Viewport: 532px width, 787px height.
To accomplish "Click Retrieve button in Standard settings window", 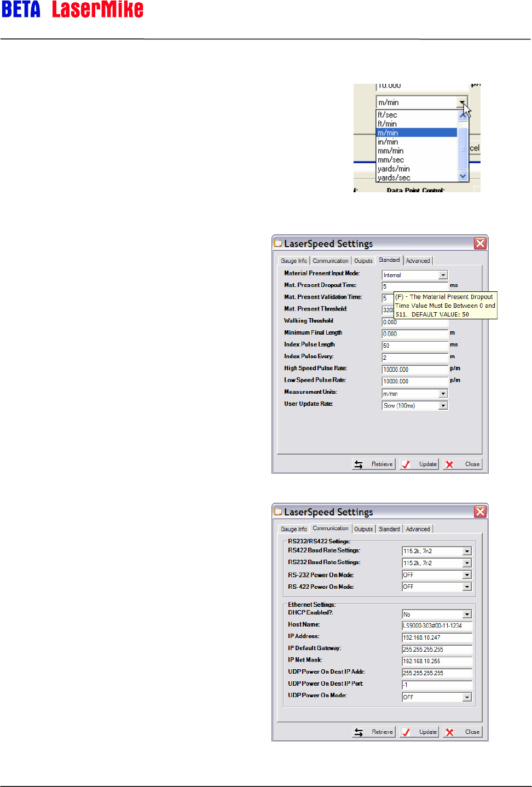I will [374, 464].
